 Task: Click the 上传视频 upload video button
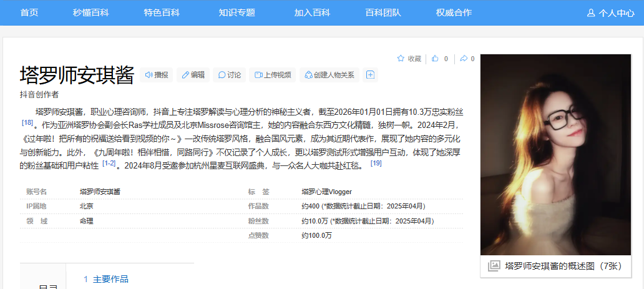click(x=272, y=75)
